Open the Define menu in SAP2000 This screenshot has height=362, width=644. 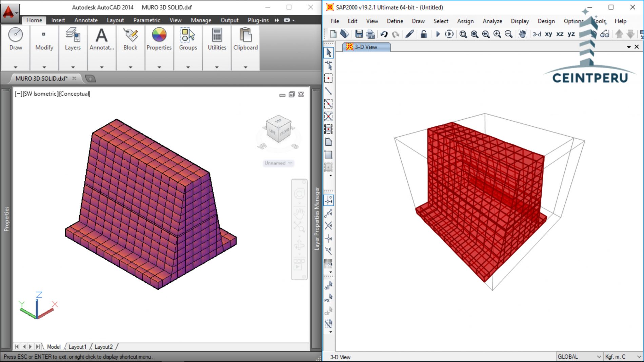click(395, 21)
